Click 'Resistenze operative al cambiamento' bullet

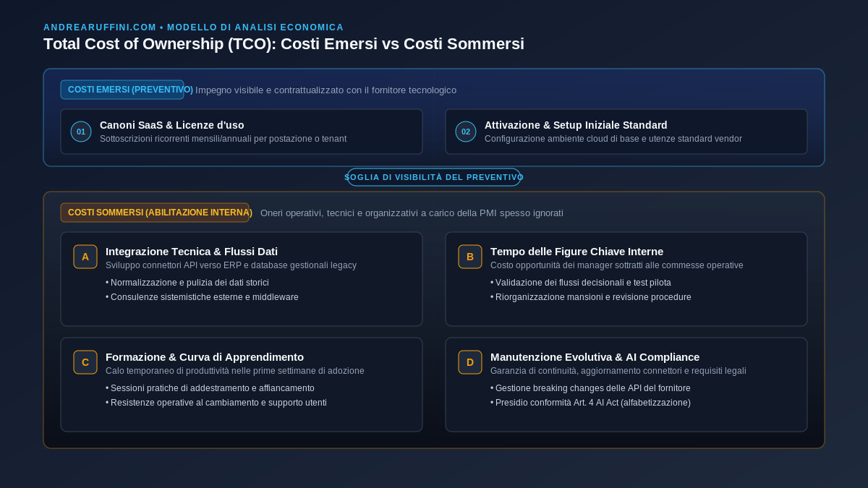tap(216, 403)
